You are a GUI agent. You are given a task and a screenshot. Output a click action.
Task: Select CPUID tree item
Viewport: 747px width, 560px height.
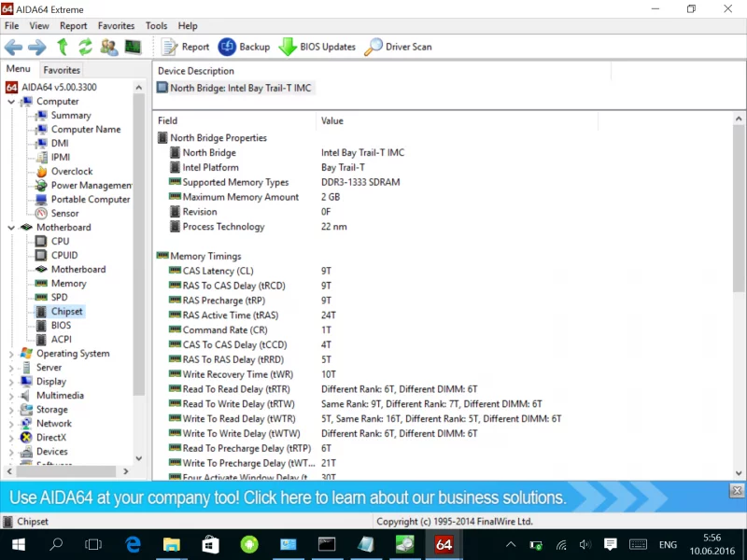[x=64, y=255]
